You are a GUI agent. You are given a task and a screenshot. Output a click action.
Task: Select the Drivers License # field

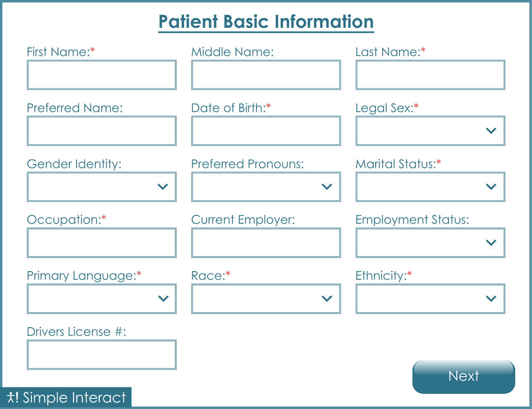point(101,355)
